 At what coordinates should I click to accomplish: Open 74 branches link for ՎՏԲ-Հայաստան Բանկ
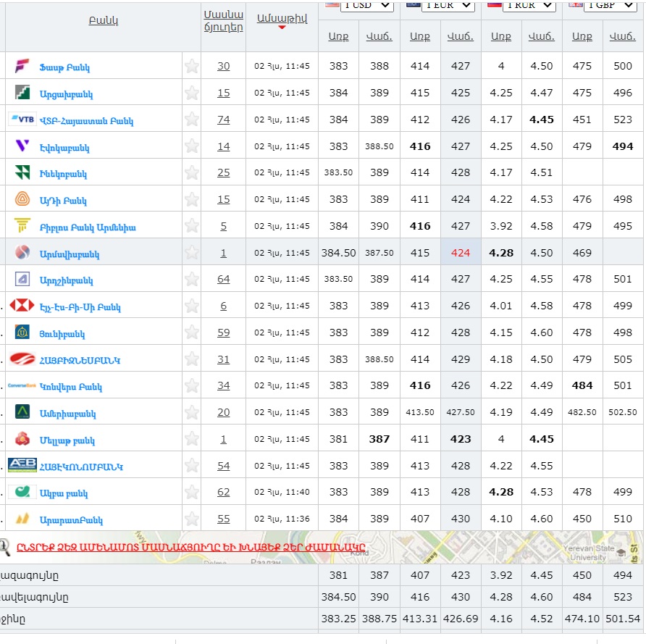click(223, 120)
